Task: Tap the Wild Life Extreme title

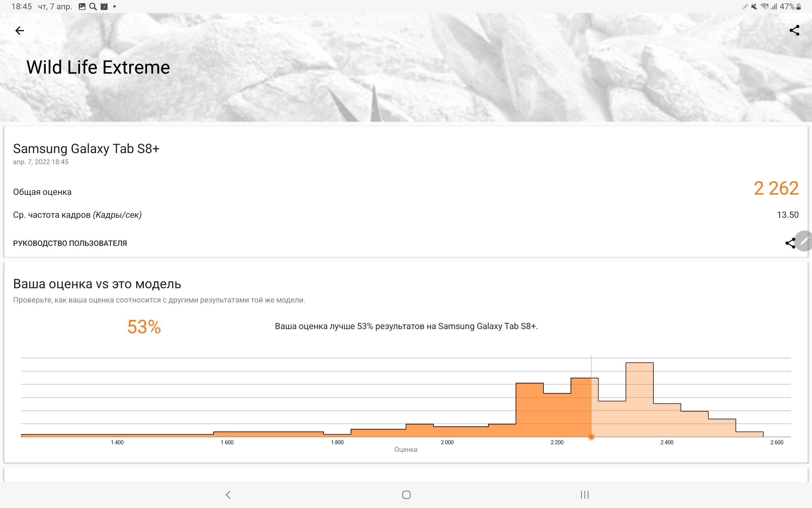Action: (x=98, y=67)
